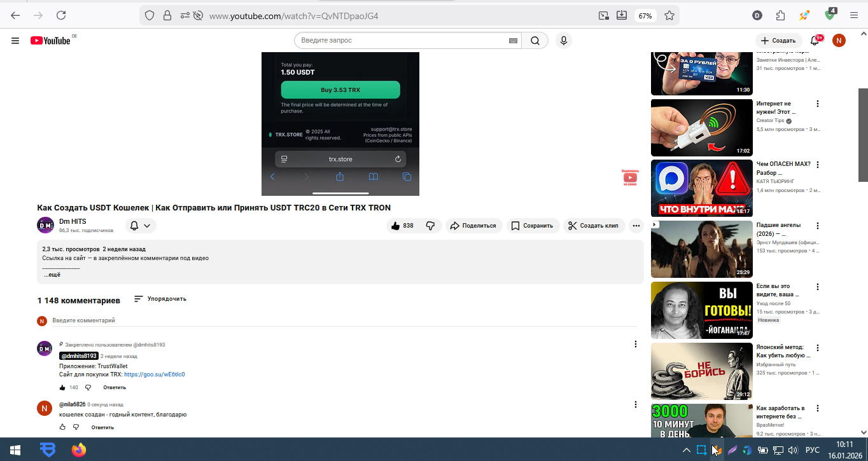Click the video player area showing trx.store
The height and width of the screenshot is (461, 868).
(x=340, y=124)
